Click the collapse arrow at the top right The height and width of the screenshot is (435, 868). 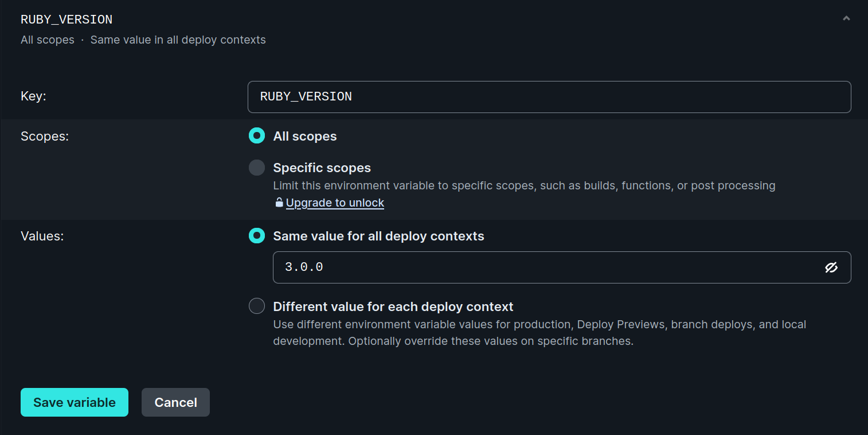(x=846, y=18)
